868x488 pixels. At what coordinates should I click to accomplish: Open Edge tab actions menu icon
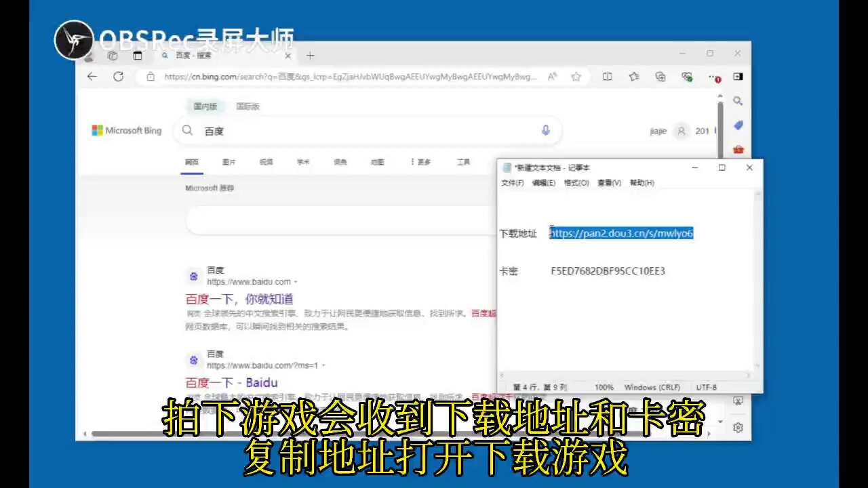click(138, 56)
